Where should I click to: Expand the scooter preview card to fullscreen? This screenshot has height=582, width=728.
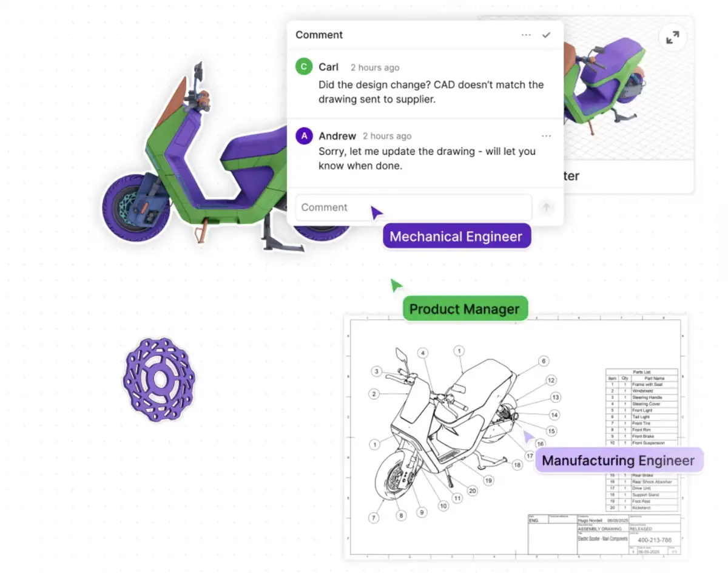tap(672, 38)
